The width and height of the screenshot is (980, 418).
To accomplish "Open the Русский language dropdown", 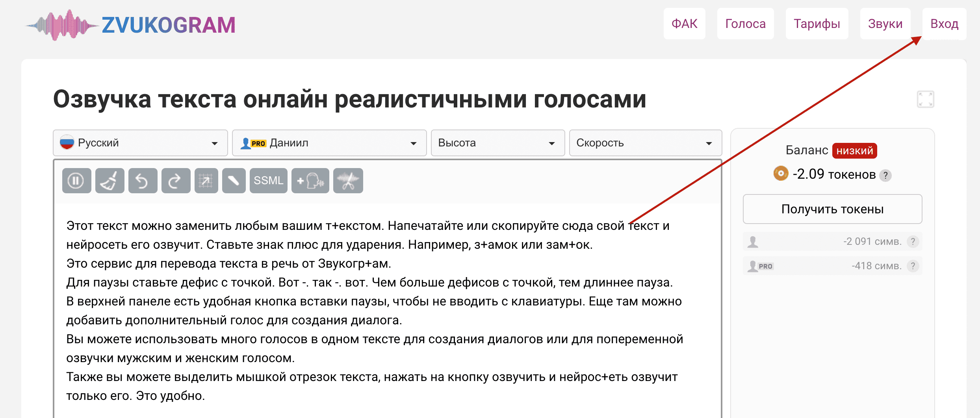I will point(140,143).
